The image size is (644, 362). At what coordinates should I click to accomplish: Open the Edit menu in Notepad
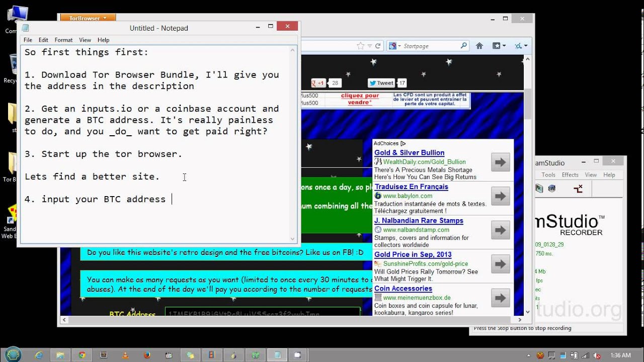(x=43, y=40)
